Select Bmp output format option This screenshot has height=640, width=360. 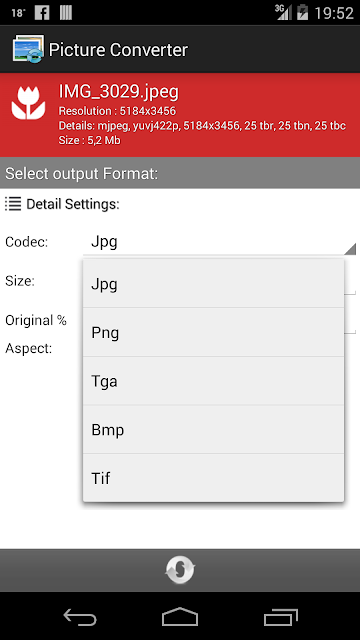[213, 429]
